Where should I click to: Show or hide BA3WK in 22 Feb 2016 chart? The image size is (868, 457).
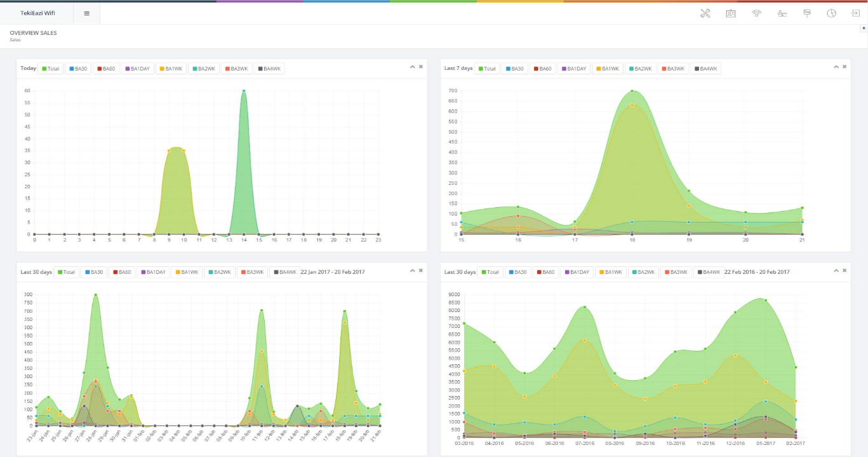[677, 272]
